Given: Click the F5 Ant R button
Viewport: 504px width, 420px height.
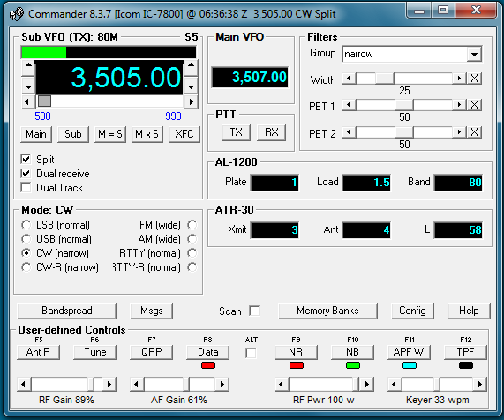Looking at the screenshot, I should coord(38,352).
